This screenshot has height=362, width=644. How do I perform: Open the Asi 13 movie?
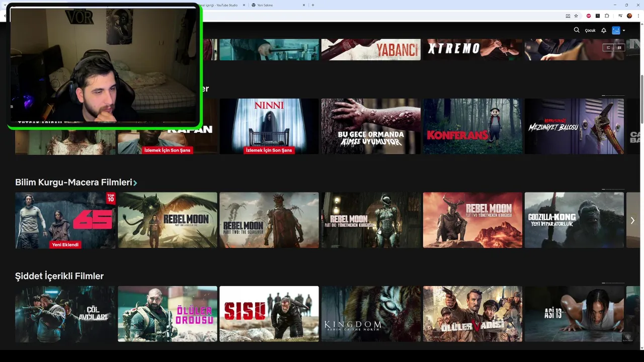tap(574, 314)
